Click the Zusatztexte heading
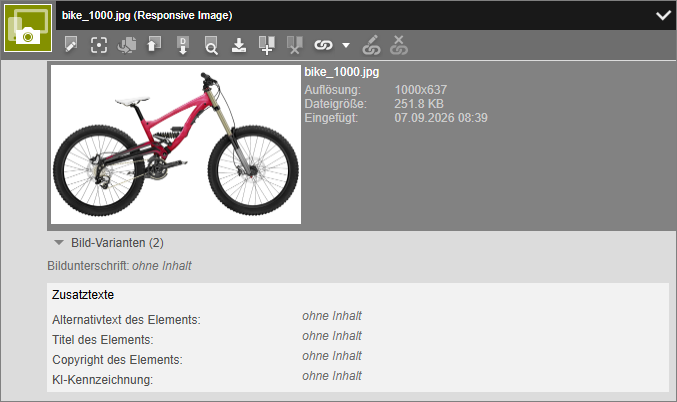This screenshot has width=677, height=402. [83, 295]
